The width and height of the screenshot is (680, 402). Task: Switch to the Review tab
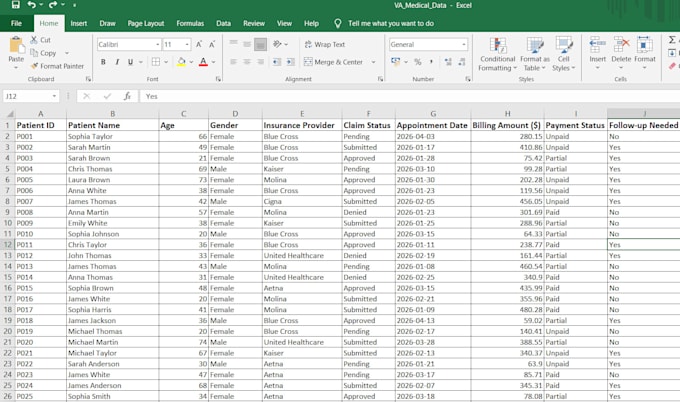254,23
